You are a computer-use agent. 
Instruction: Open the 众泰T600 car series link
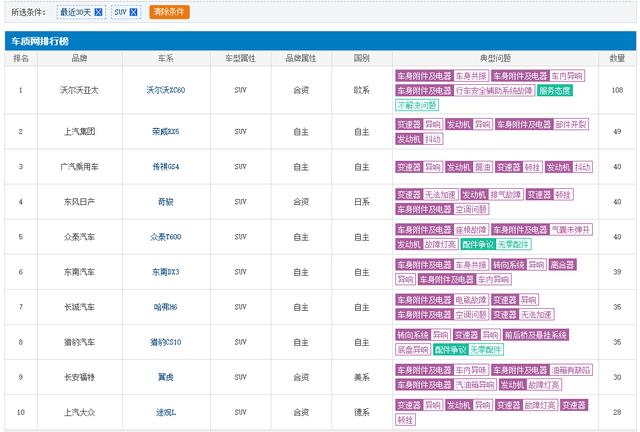pos(166,237)
